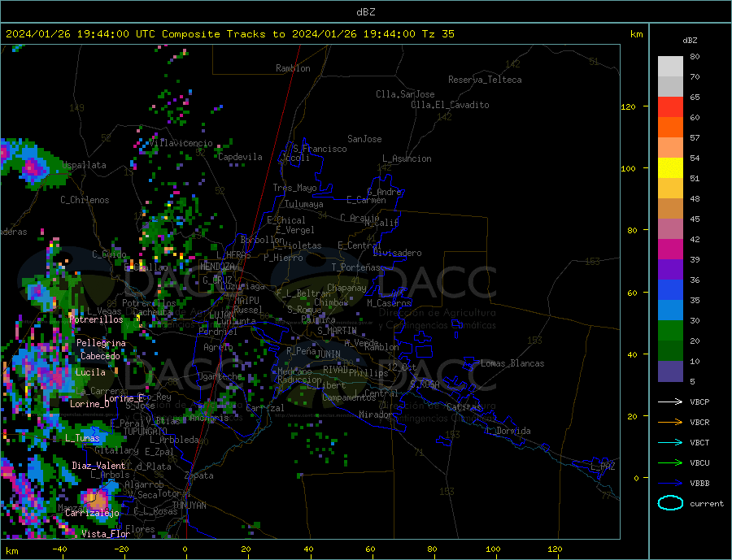The height and width of the screenshot is (560, 732).
Task: Select the red swatch in dBZ scale
Action: pyautogui.click(x=670, y=106)
